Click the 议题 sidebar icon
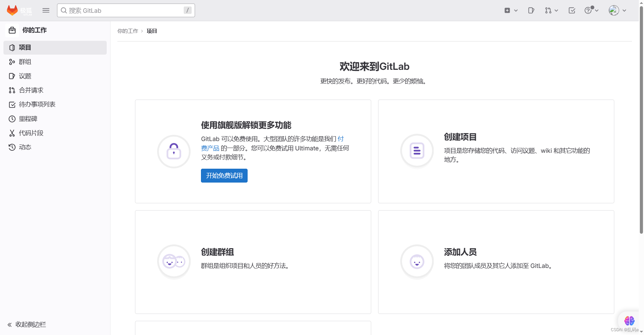The image size is (644, 335). [12, 76]
